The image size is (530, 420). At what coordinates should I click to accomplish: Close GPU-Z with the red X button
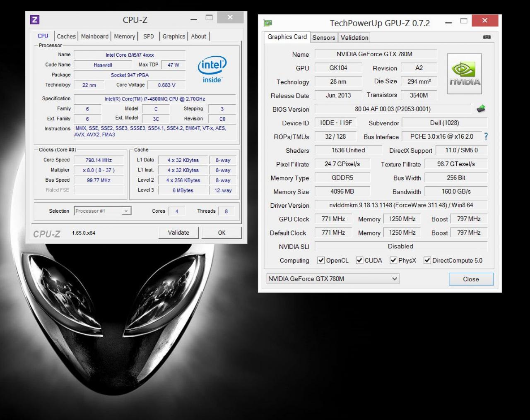[x=485, y=20]
